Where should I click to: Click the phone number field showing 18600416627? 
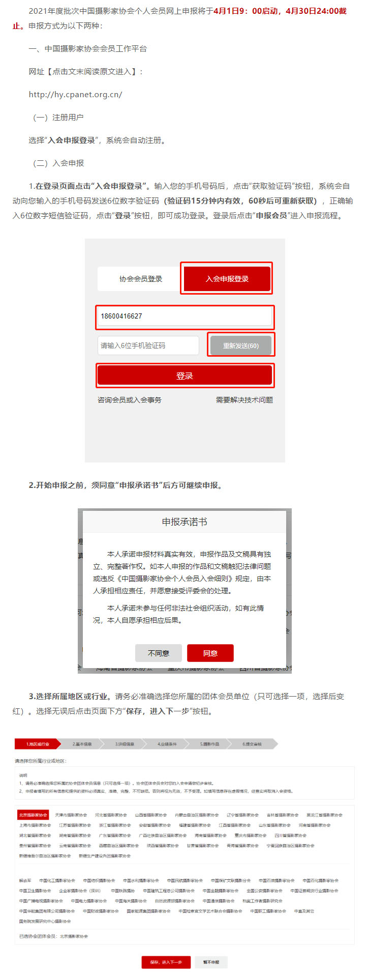coord(185,316)
